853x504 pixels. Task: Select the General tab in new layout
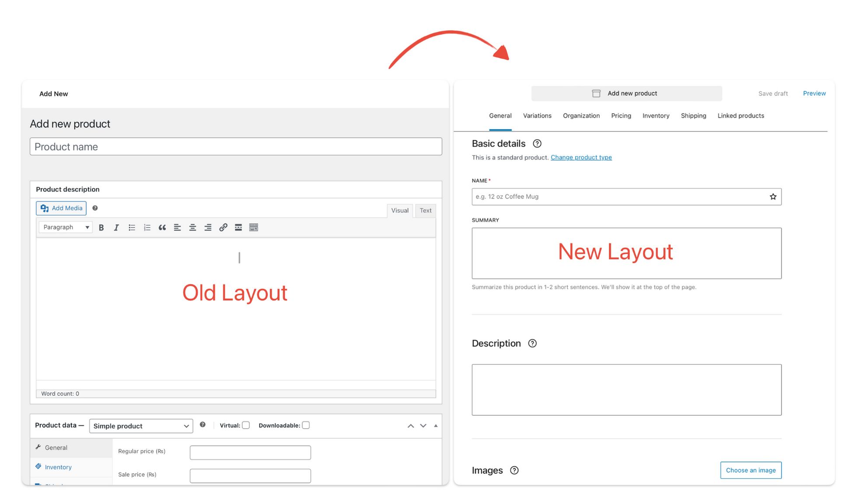click(x=500, y=116)
